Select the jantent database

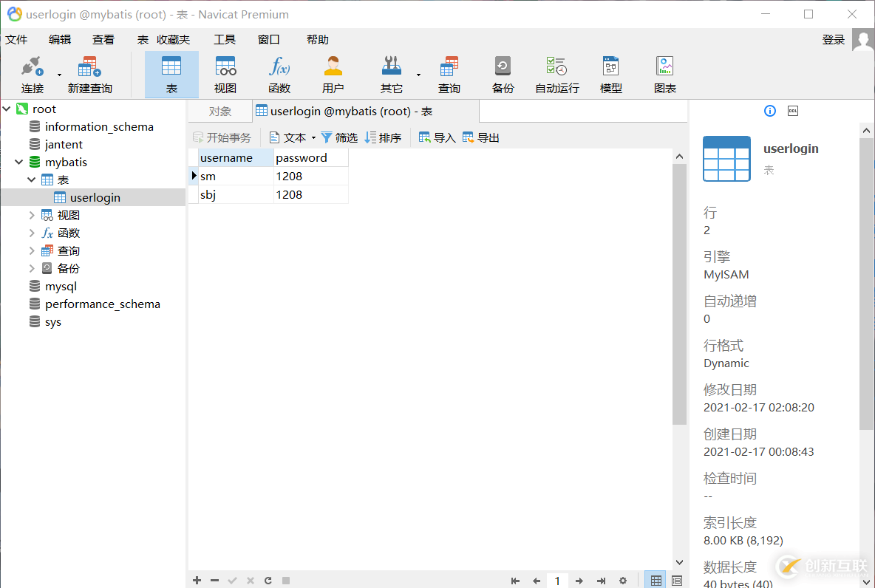tap(64, 145)
